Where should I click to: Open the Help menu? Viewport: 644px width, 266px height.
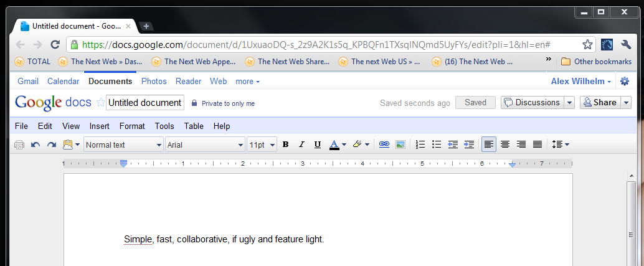point(222,126)
